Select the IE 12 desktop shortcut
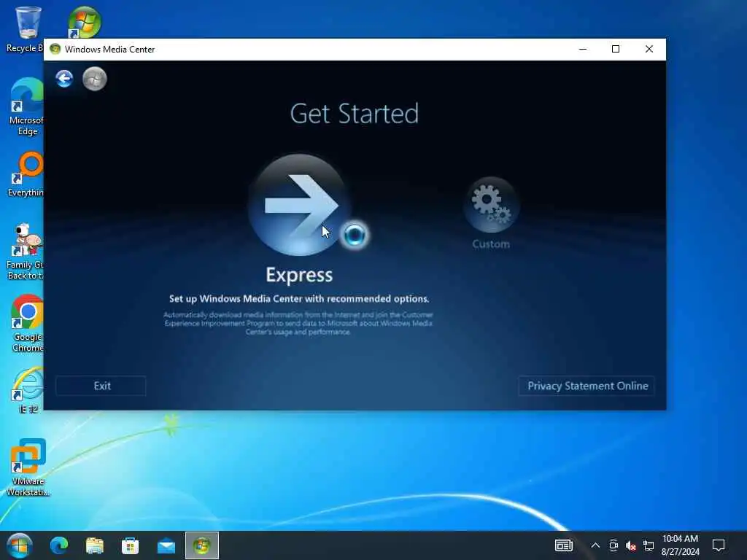Viewport: 747px width, 560px height. pos(28,391)
